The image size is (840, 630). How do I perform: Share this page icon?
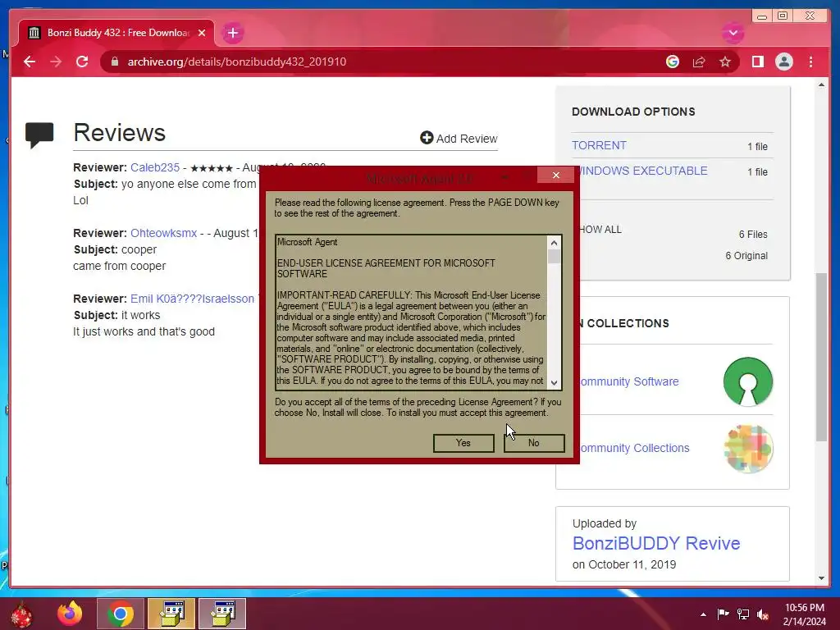(x=699, y=62)
